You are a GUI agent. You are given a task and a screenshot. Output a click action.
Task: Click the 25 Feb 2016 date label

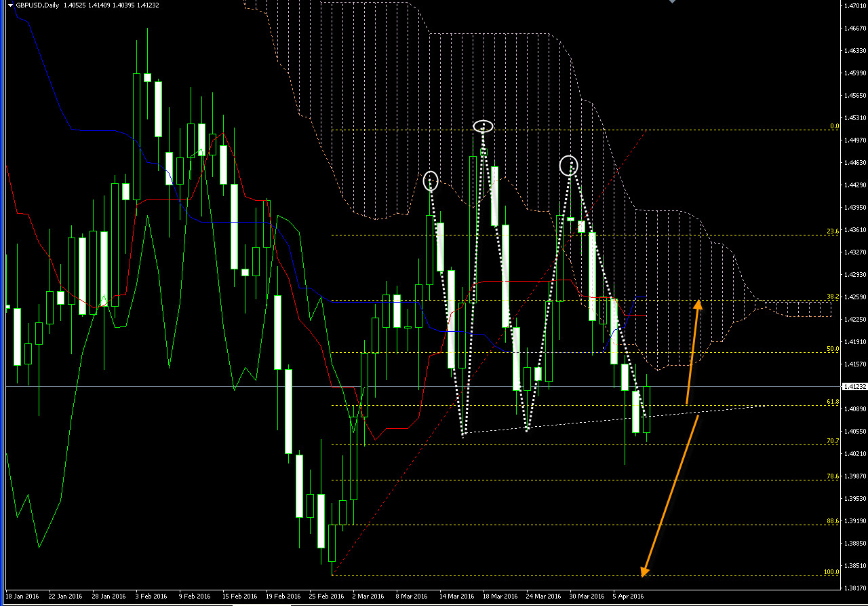(325, 596)
